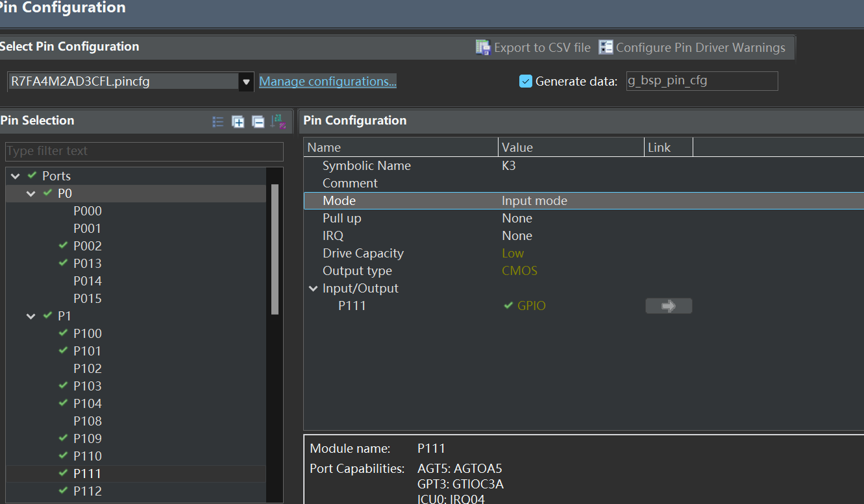864x504 pixels.
Task: Select pin P102 in the tree
Action: pyautogui.click(x=87, y=368)
